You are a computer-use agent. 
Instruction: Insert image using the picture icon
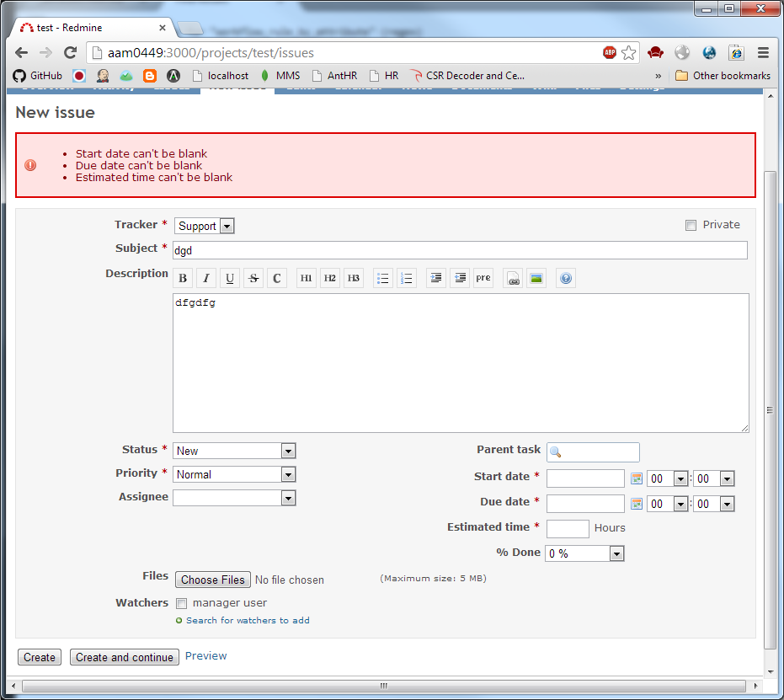[536, 279]
